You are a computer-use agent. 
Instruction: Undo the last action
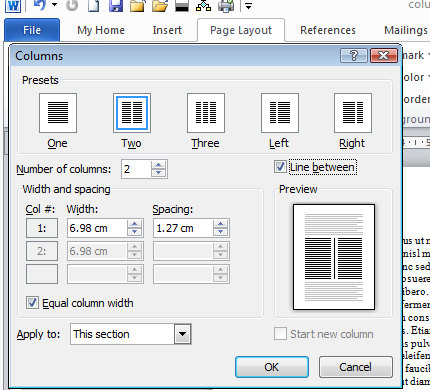tap(39, 5)
